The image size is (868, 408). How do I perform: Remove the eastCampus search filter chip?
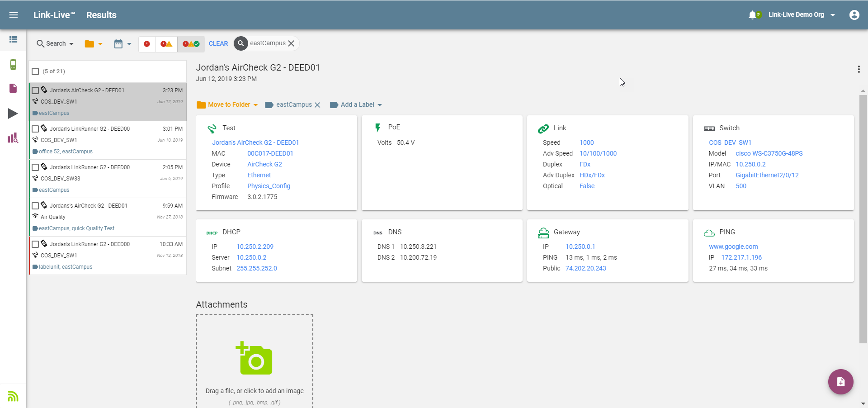(x=291, y=43)
